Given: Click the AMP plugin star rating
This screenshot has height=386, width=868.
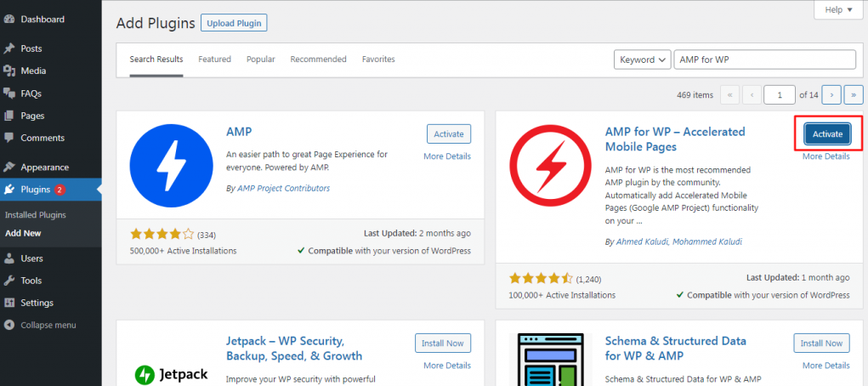Looking at the screenshot, I should (162, 233).
